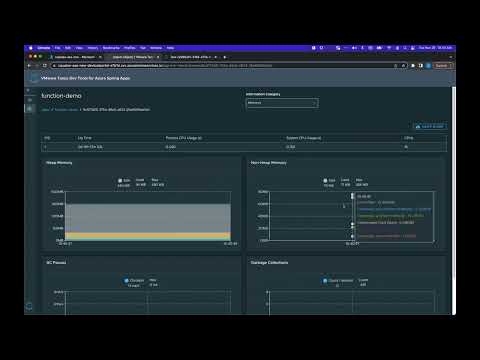Click the bookmark star in the address bar

(x=403, y=66)
